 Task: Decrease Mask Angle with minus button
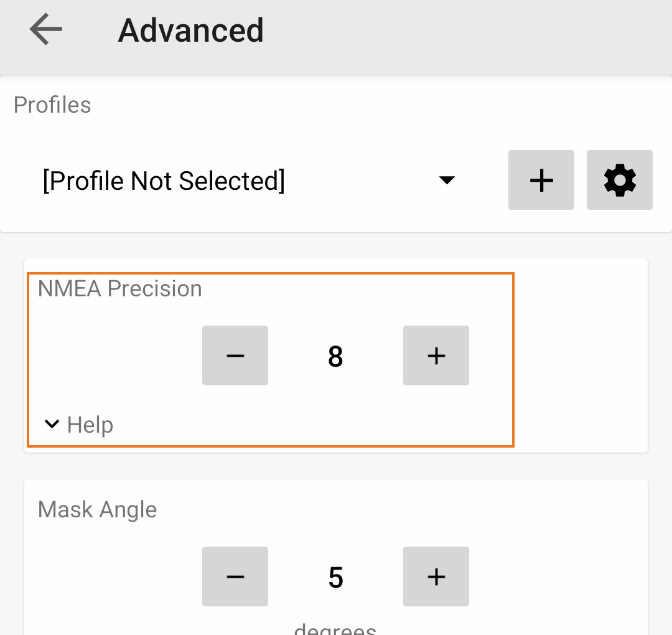(x=235, y=576)
